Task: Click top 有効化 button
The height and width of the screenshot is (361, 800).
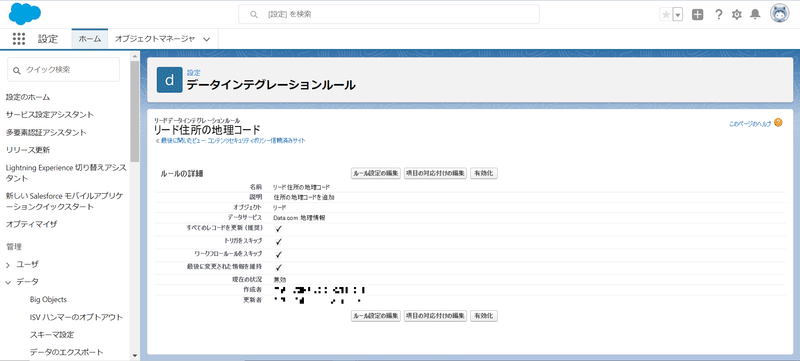Action: [484, 173]
